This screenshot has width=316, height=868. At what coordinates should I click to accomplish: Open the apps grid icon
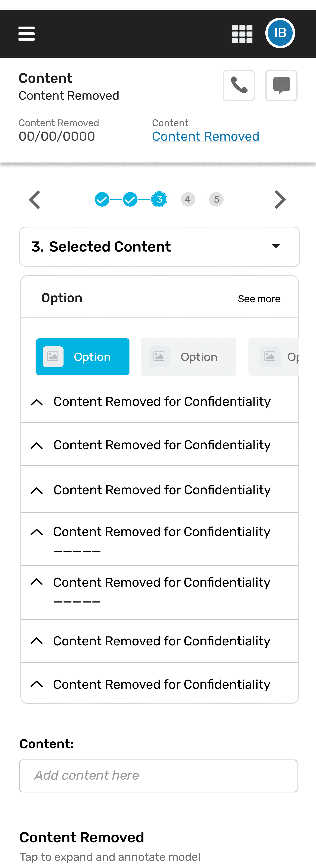coord(242,34)
